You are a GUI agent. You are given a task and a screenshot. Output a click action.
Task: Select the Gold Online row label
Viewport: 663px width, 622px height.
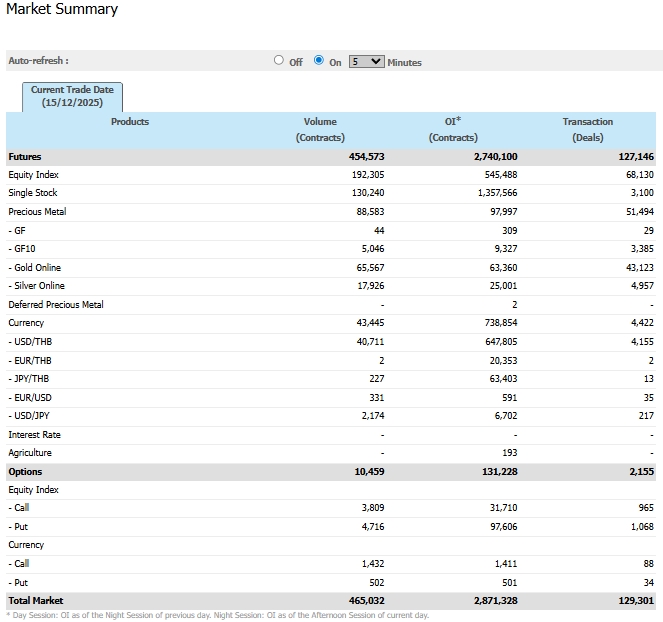click(x=36, y=268)
